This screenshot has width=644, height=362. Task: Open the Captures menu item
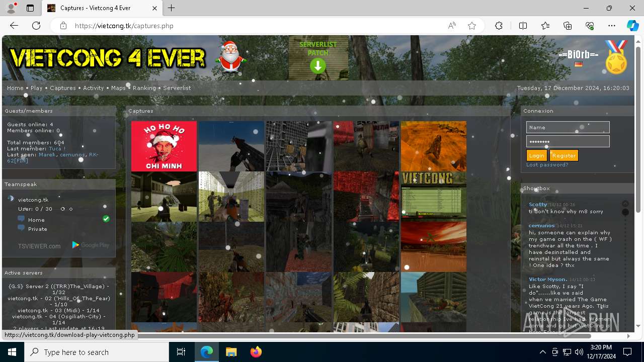coord(62,88)
